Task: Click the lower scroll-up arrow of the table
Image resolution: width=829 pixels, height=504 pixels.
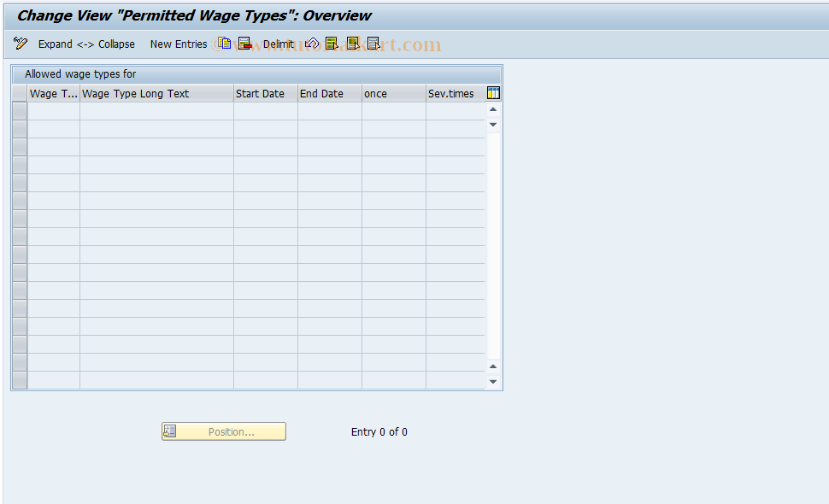Action: [493, 366]
